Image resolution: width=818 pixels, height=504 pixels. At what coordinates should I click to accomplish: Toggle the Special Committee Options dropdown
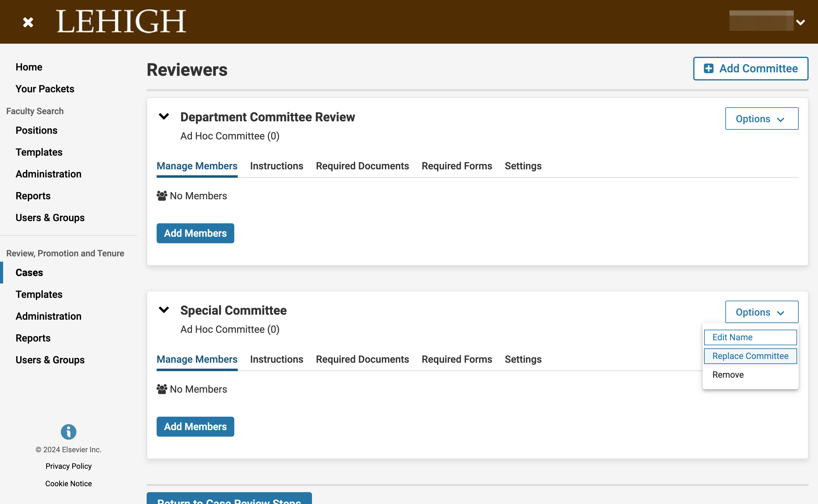pos(761,312)
